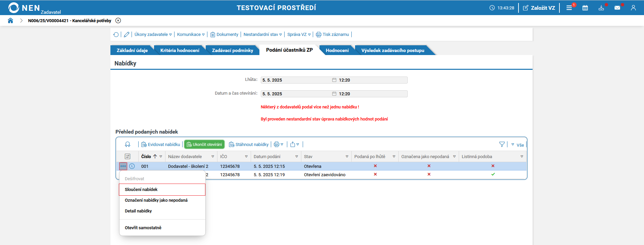Click the green check in Listinná podoba

(x=493, y=174)
